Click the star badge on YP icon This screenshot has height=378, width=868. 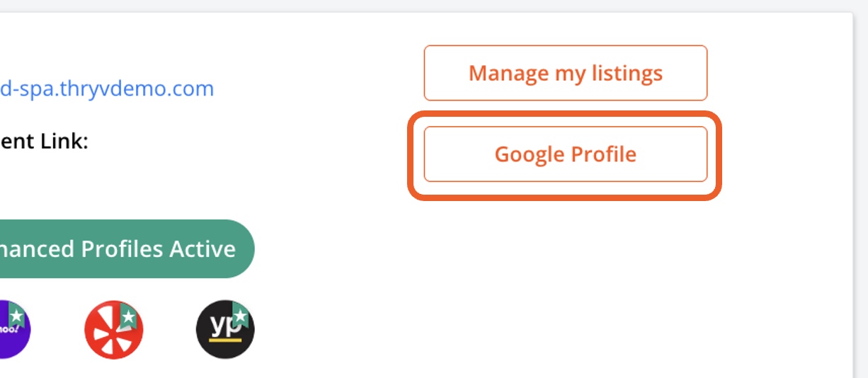point(241,315)
